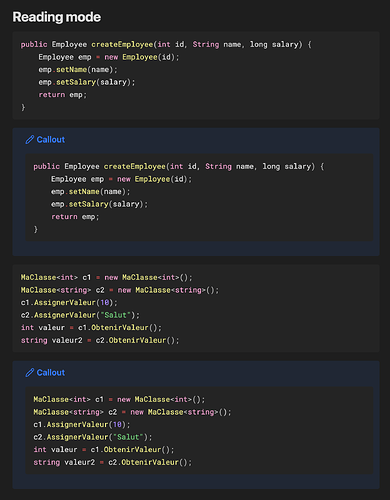Click the pencil icon of the Employee callout
This screenshot has height=500, width=390.
tap(30, 140)
